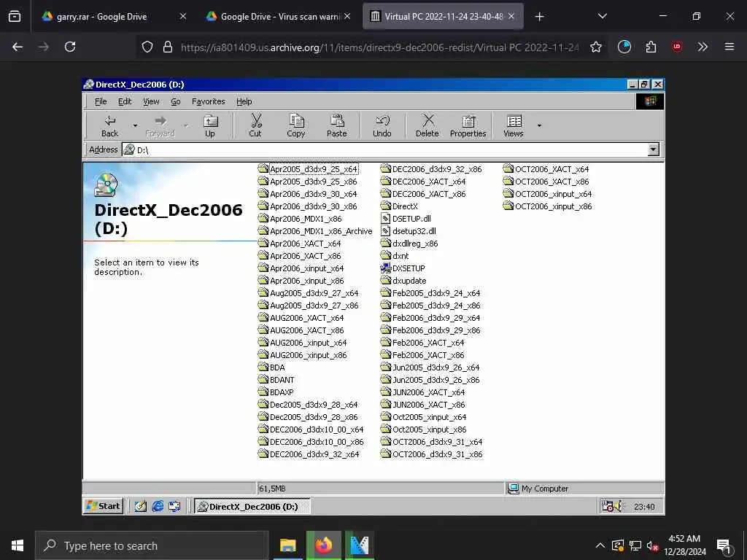The image size is (747, 560).
Task: Select the Apr2005_d3dx9_25_x64 folder
Action: click(308, 169)
